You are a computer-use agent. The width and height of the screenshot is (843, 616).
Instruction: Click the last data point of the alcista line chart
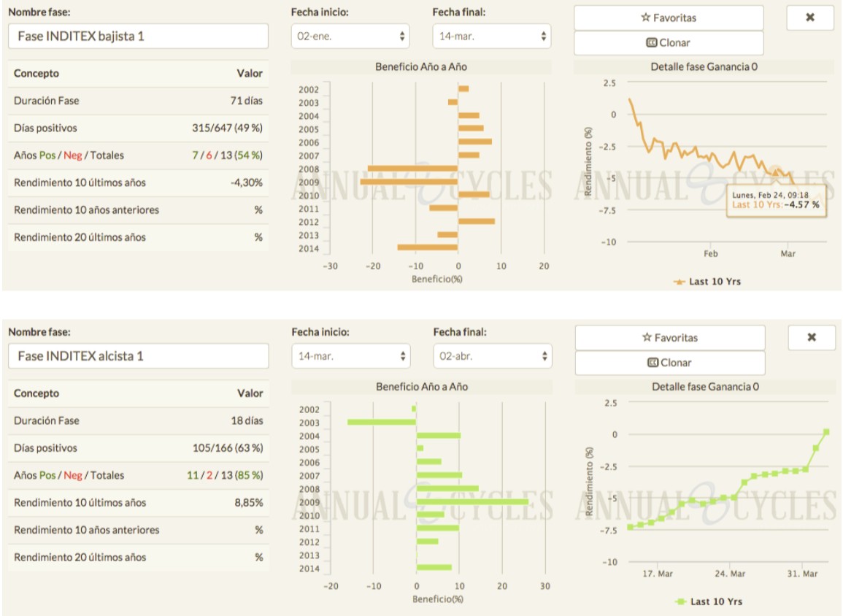826,432
